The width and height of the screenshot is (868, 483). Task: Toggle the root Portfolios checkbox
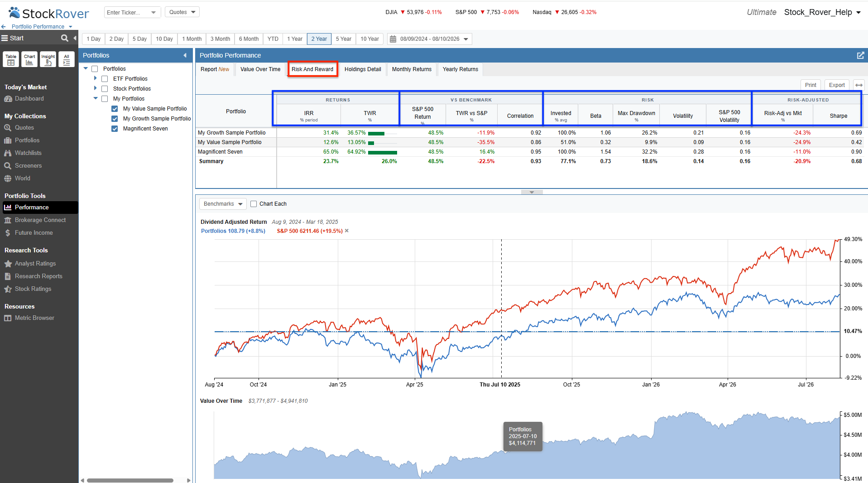[x=95, y=69]
